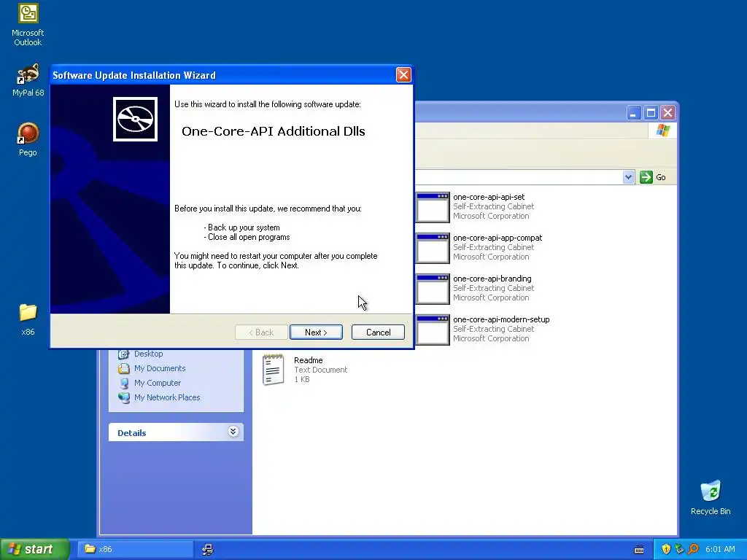The height and width of the screenshot is (560, 747).
Task: Close the Software Update Installation Wizard
Action: [x=403, y=75]
